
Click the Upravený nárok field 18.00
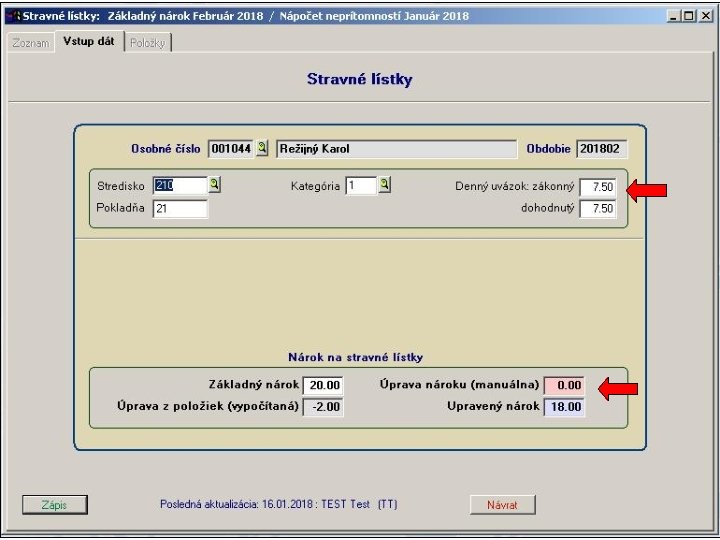[x=564, y=407]
